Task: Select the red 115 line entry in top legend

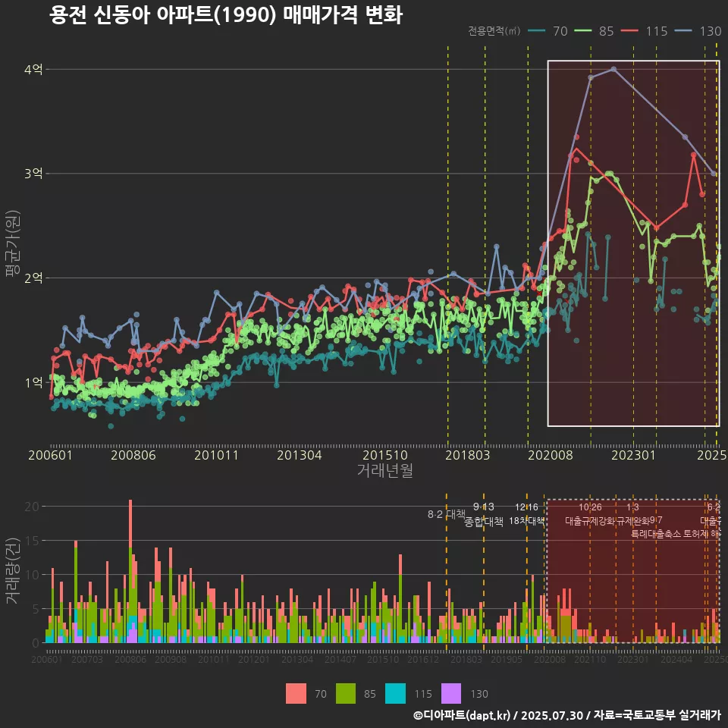Action: 644,31
